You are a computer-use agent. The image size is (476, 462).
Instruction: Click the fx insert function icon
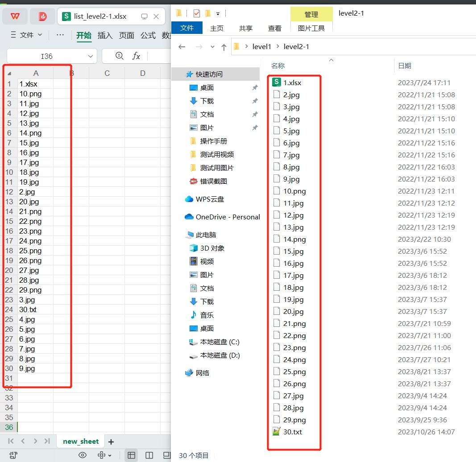136,56
